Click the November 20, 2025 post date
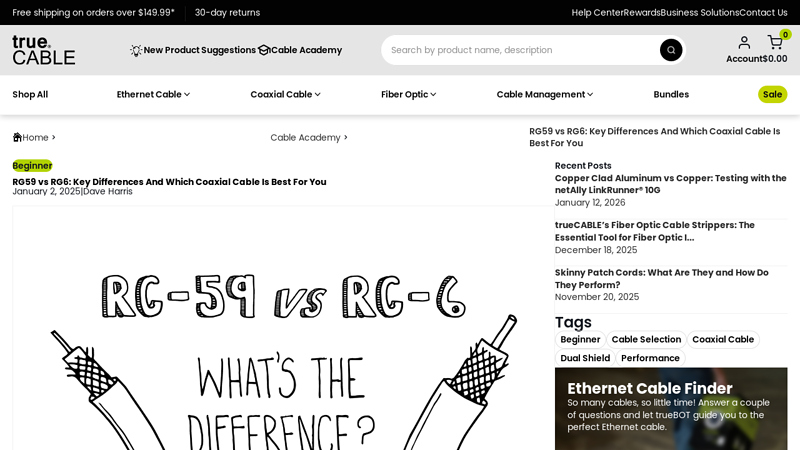This screenshot has width=800, height=450. [x=596, y=297]
